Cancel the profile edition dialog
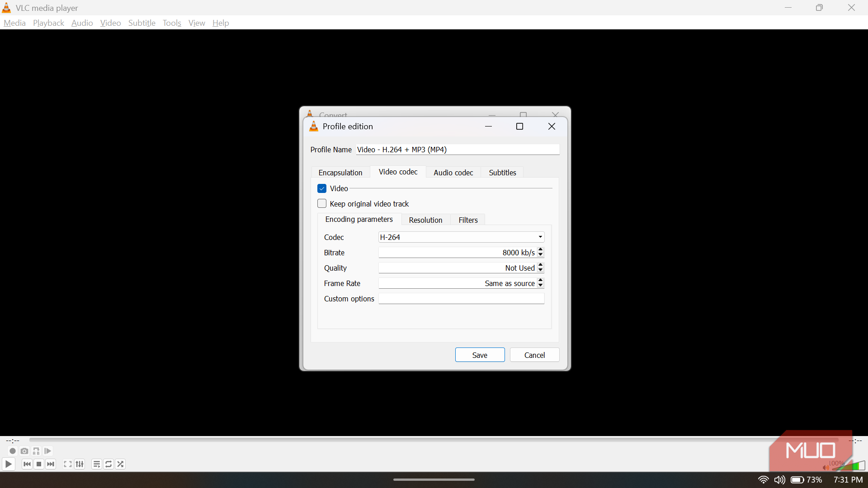This screenshot has height=488, width=868. [x=534, y=355]
